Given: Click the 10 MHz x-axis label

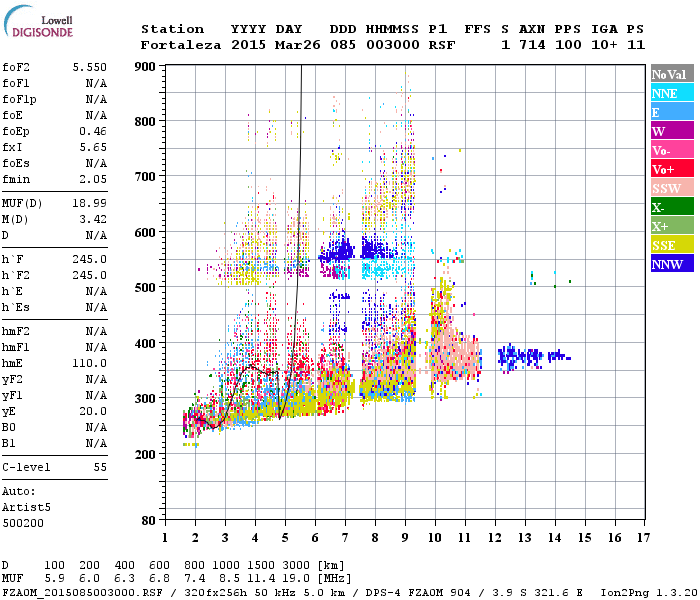Looking at the screenshot, I should click(x=435, y=538).
